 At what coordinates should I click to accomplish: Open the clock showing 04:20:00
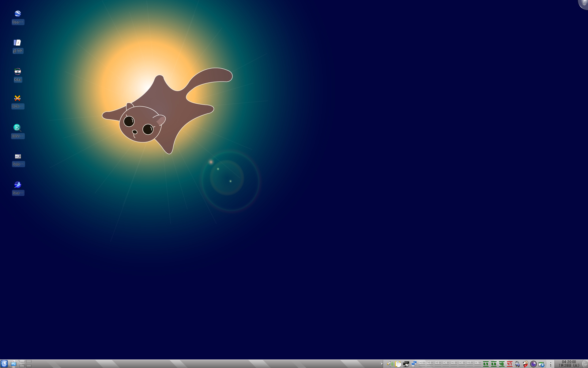point(569,364)
